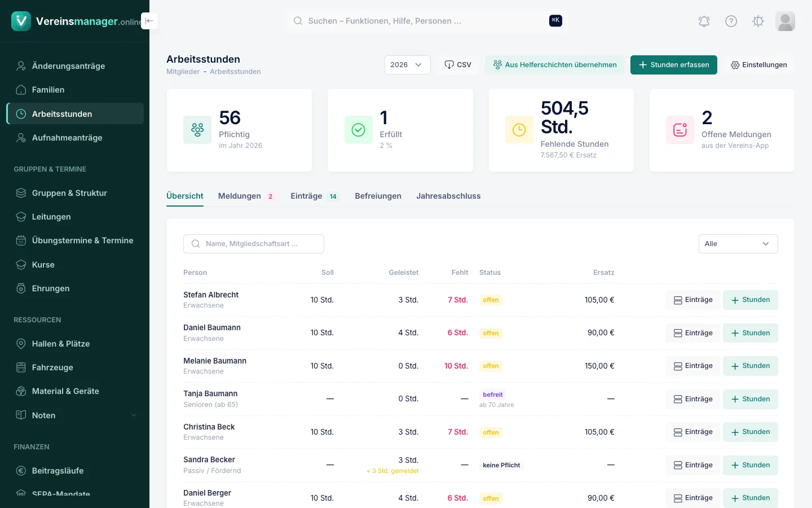Expand the Alle filter dropdown
This screenshot has height=508, width=812.
pos(738,244)
